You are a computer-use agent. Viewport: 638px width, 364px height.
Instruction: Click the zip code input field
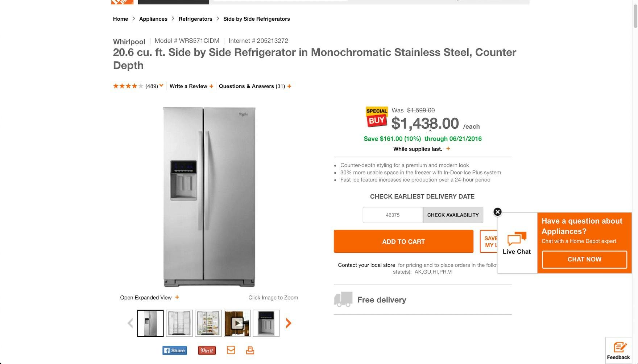393,215
